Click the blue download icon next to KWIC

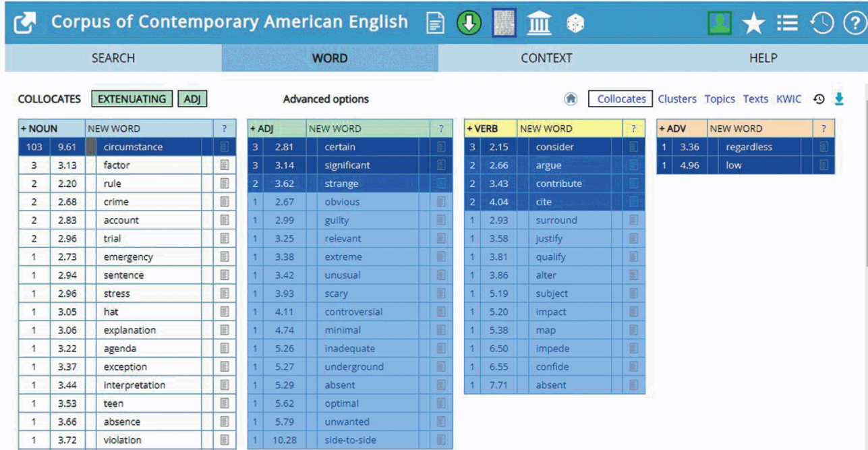tap(839, 99)
